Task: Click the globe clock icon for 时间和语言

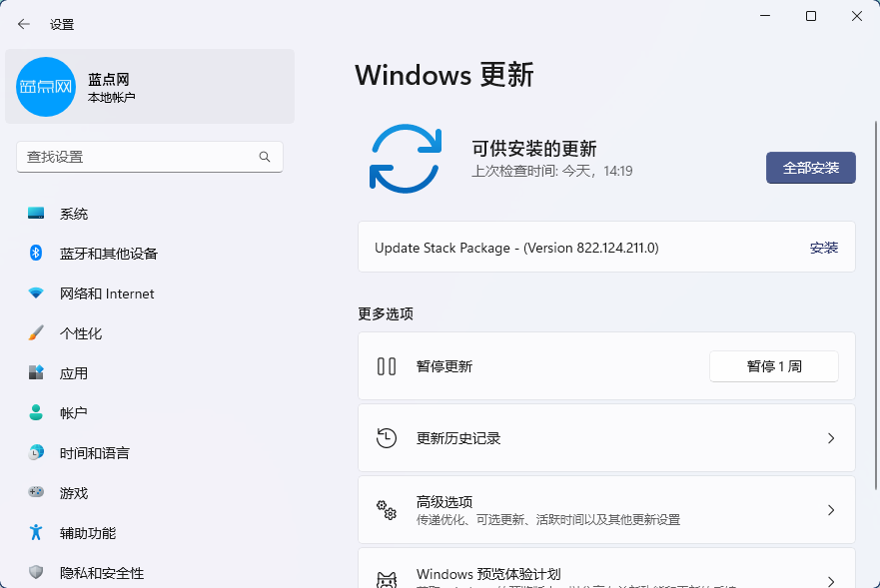Action: [x=36, y=452]
